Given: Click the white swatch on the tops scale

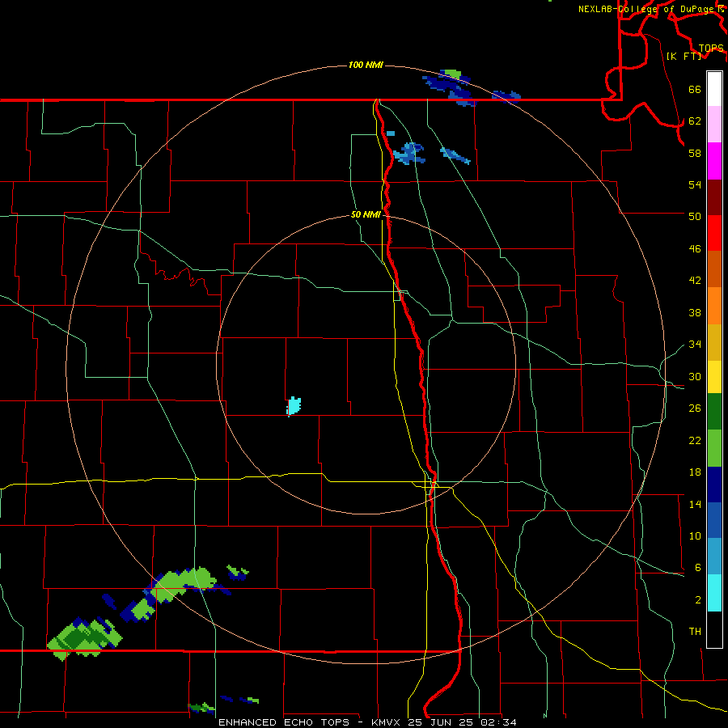Looking at the screenshot, I should coord(714,89).
